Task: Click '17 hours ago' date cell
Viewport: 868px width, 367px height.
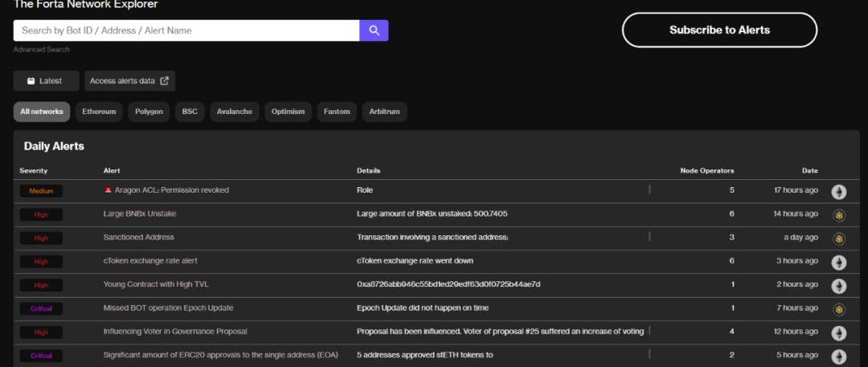Action: coord(796,190)
